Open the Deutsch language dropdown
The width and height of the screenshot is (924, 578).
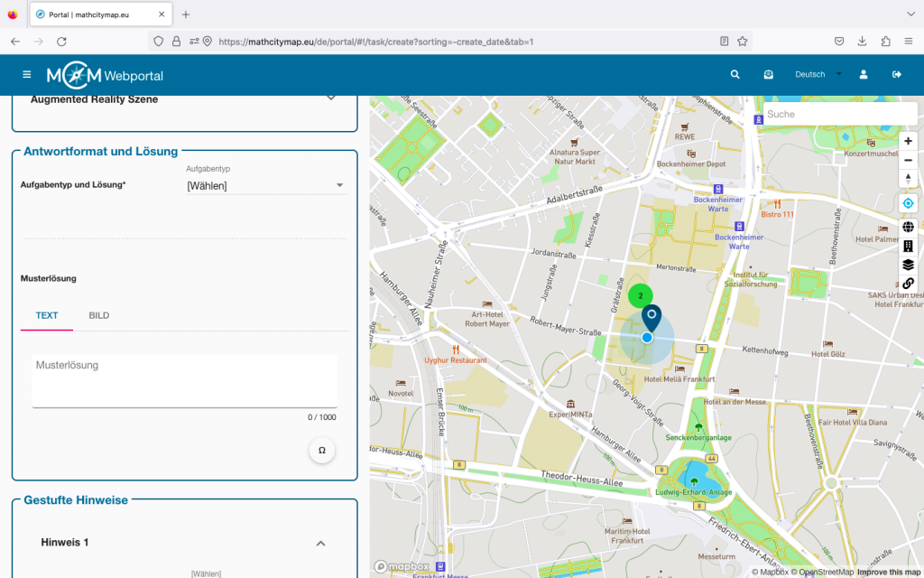[x=818, y=75]
